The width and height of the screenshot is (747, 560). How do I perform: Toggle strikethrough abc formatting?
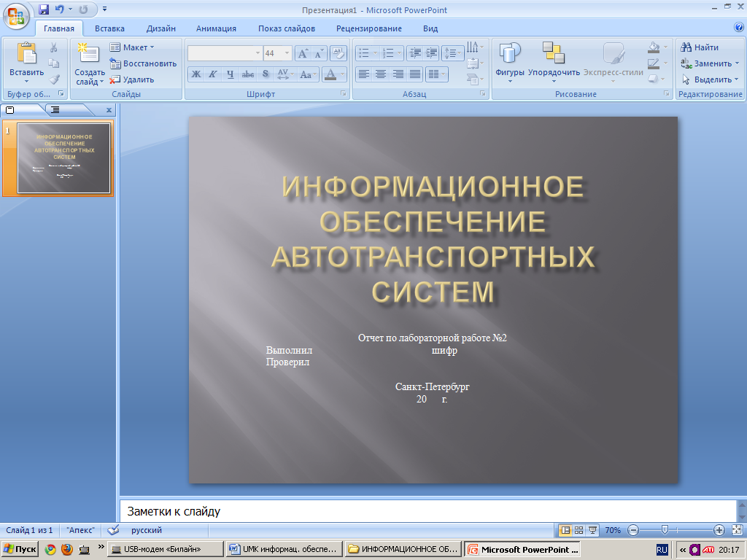tap(248, 74)
